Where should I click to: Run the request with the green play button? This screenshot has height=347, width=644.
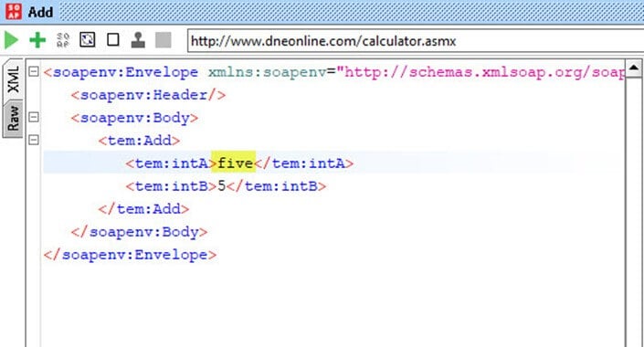(11, 40)
